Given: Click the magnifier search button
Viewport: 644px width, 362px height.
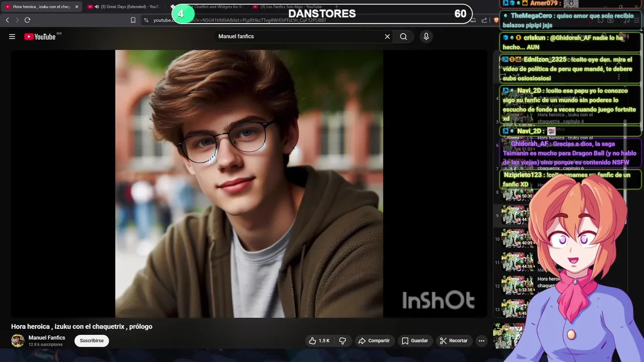Looking at the screenshot, I should click(404, 36).
